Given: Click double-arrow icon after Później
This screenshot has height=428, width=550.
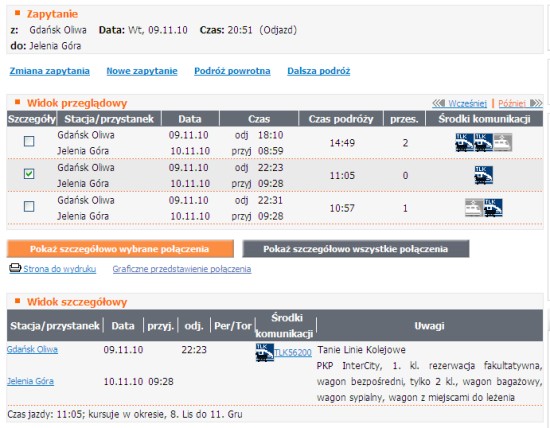Looking at the screenshot, I should 536,103.
